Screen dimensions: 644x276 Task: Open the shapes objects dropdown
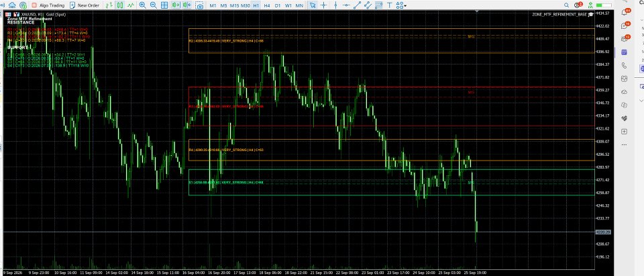click(x=401, y=5)
